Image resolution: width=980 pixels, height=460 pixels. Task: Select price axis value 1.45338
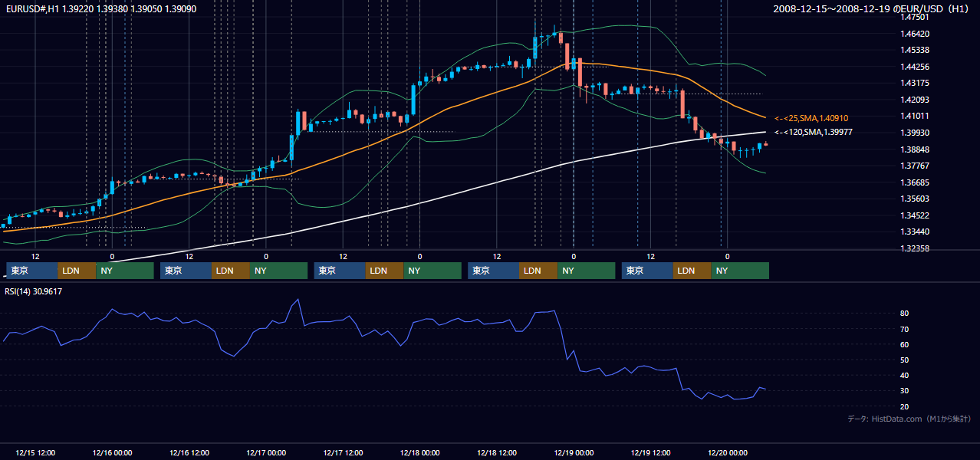[914, 50]
